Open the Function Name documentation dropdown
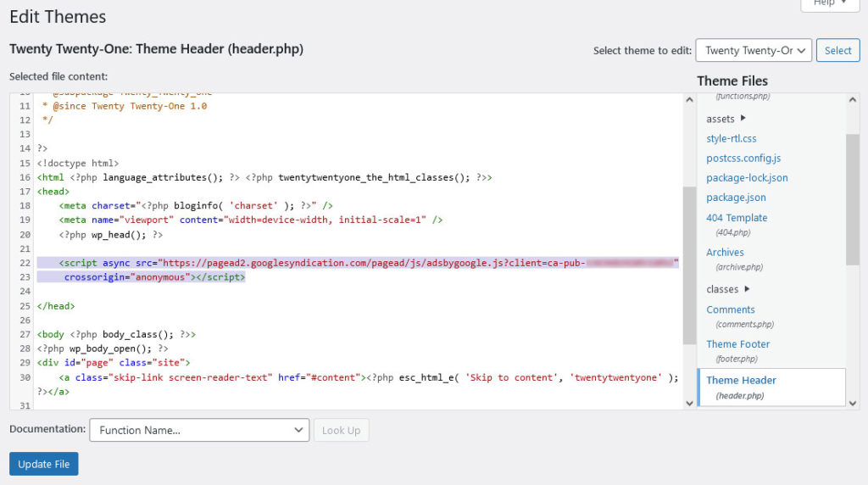The width and height of the screenshot is (868, 485). (199, 430)
